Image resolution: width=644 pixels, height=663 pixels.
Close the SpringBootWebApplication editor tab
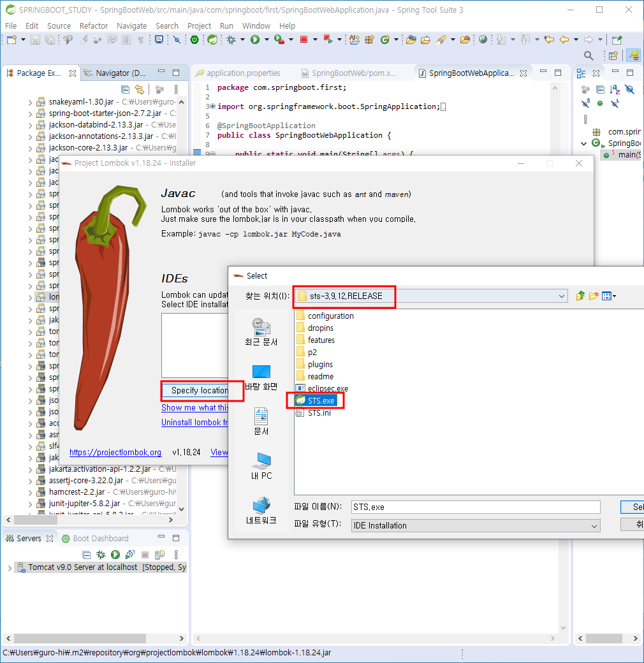pos(523,73)
